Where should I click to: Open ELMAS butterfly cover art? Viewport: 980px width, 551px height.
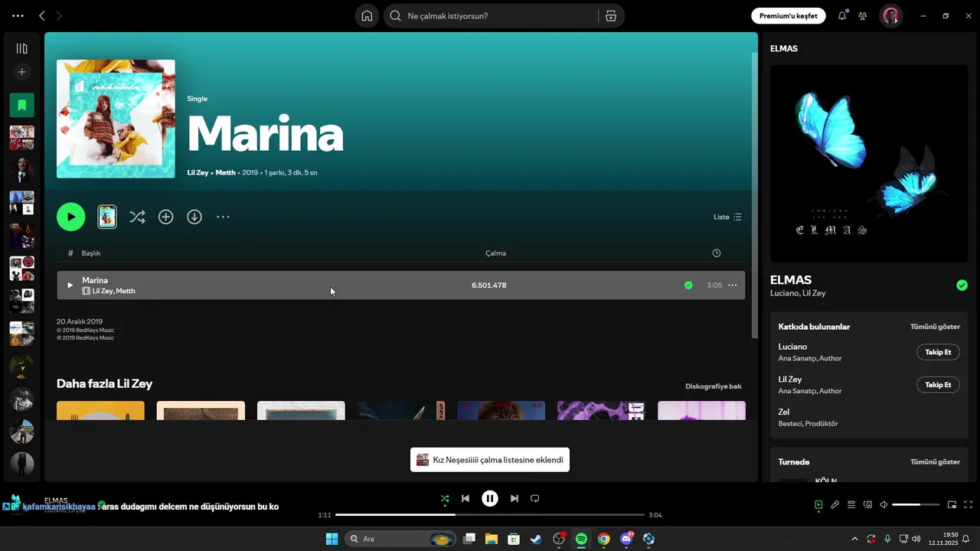point(869,164)
